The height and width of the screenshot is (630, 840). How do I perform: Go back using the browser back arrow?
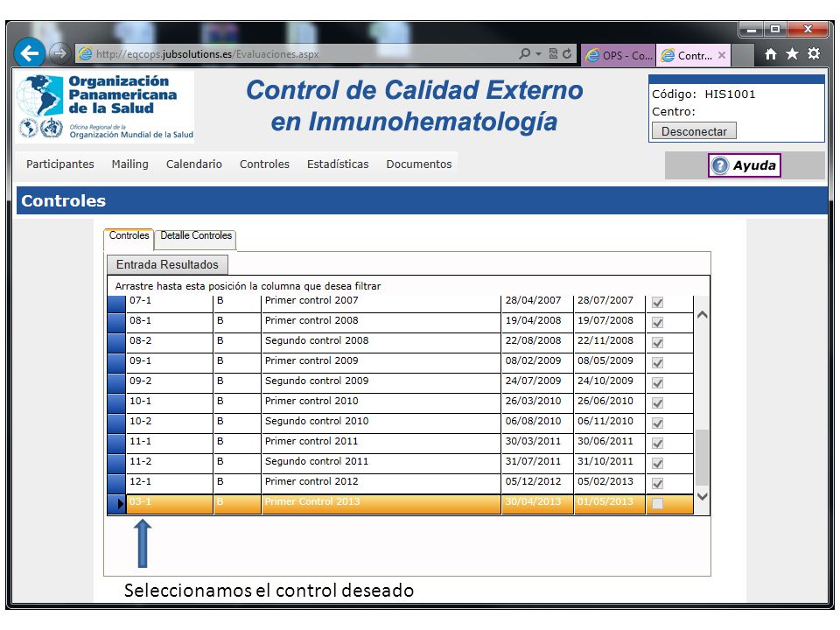pyautogui.click(x=30, y=52)
